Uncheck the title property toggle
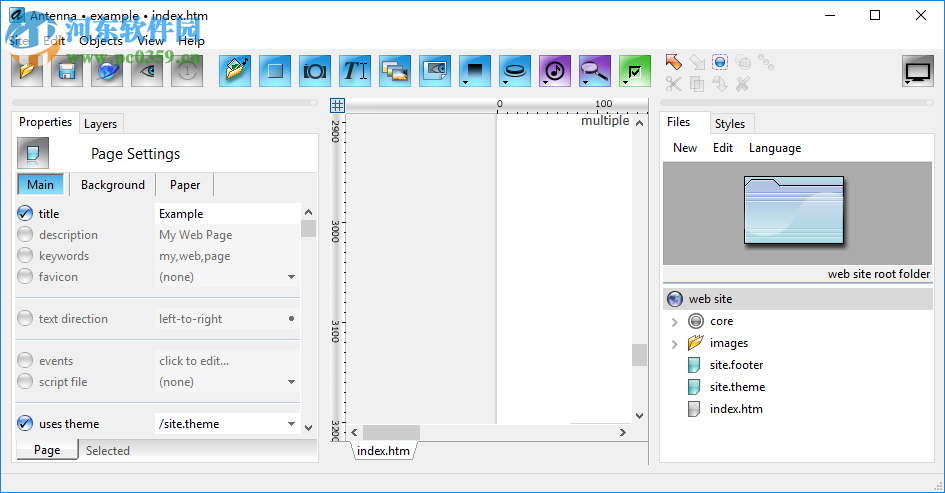Image resolution: width=945 pixels, height=493 pixels. 25,213
